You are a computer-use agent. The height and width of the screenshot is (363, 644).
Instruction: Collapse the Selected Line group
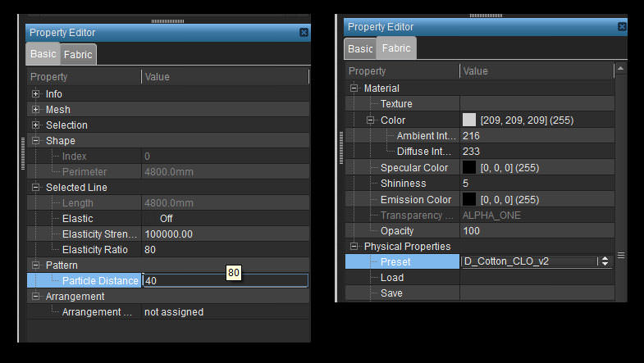(36, 188)
